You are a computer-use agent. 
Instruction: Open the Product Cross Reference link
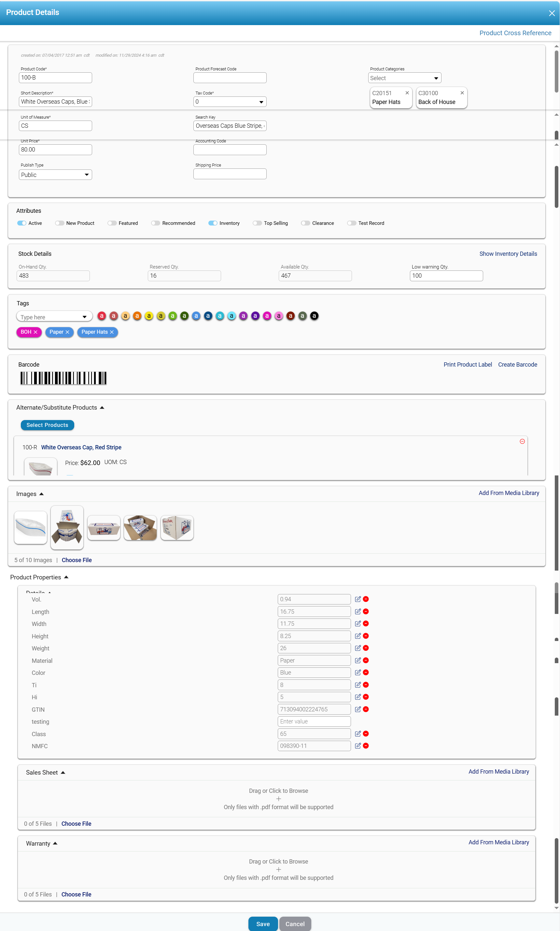click(x=515, y=33)
